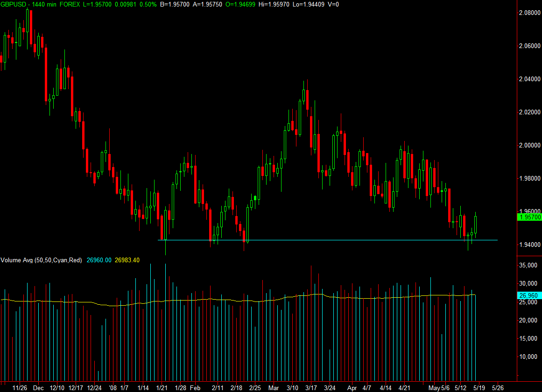Image resolution: width=542 pixels, height=392 pixels.
Task: Click the 1/7 date axis label
Action: [x=125, y=388]
